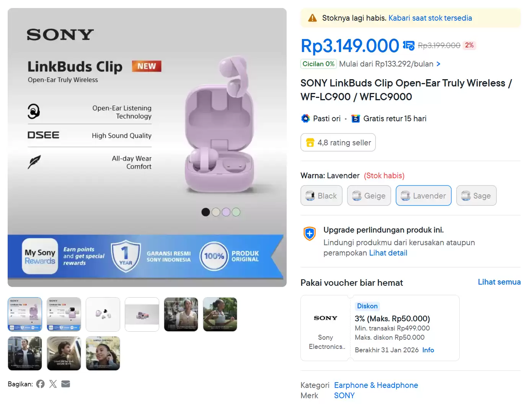Click the 4,8 rating seller badge

(x=338, y=142)
